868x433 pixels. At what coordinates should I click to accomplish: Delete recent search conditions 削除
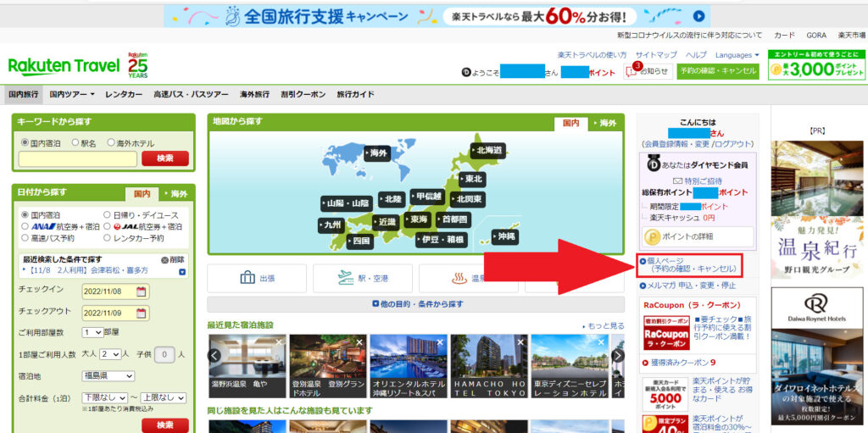coord(173,259)
